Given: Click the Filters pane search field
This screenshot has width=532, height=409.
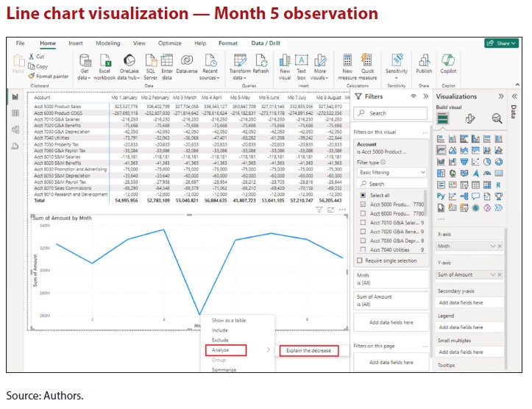Looking at the screenshot, I should [x=390, y=113].
